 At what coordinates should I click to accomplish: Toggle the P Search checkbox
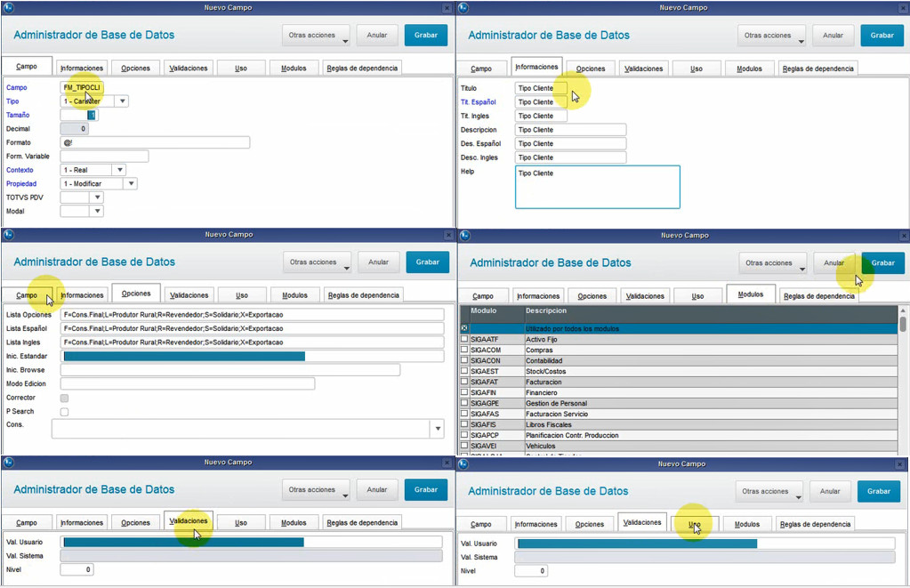tap(64, 412)
